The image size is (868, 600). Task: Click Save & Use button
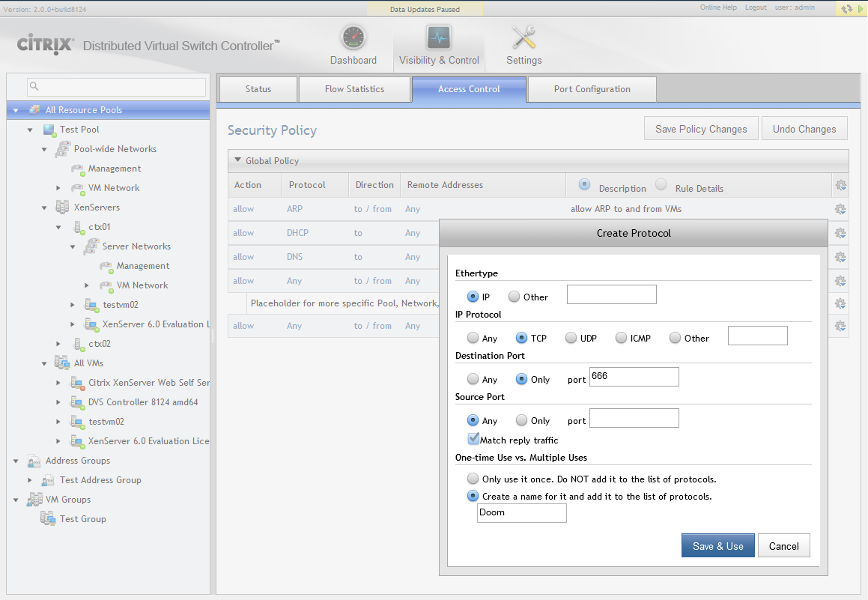(x=718, y=546)
